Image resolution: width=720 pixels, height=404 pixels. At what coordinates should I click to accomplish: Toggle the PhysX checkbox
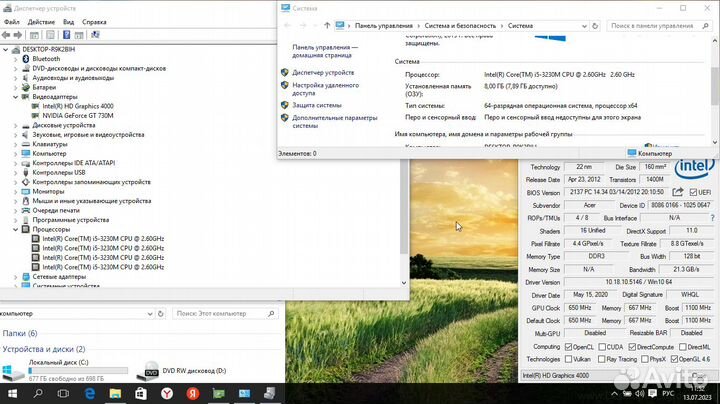tap(645, 359)
